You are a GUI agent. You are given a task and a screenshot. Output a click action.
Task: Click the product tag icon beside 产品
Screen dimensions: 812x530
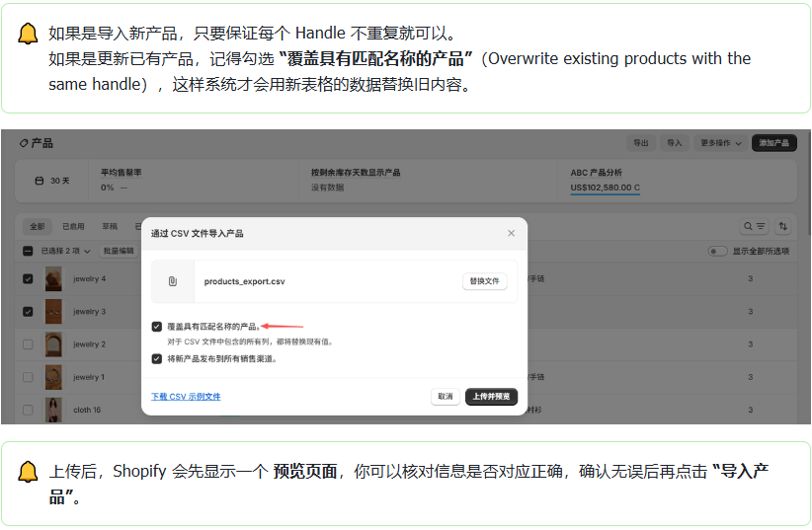pyautogui.click(x=24, y=143)
